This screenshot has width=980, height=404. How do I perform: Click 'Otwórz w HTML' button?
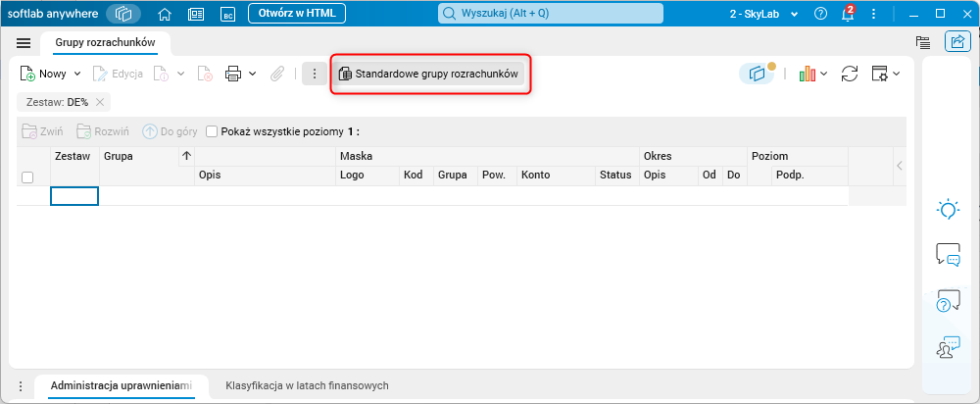click(297, 13)
